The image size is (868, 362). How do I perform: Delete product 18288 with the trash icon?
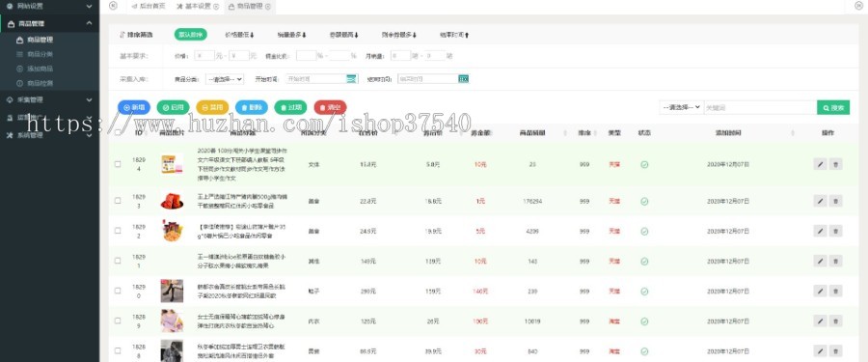835,351
